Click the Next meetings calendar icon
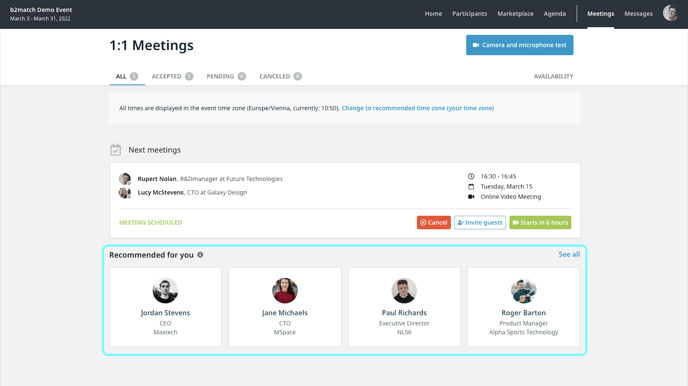 pos(115,150)
